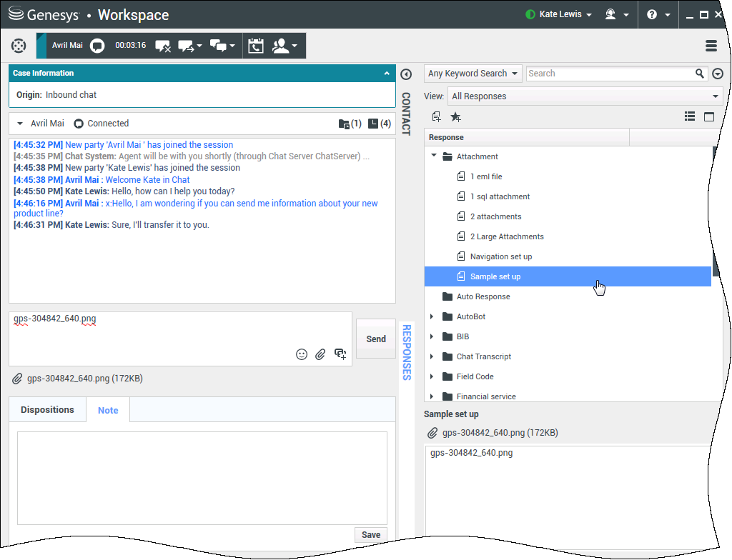
Task: Collapse the Case Information section
Action: coord(387,73)
